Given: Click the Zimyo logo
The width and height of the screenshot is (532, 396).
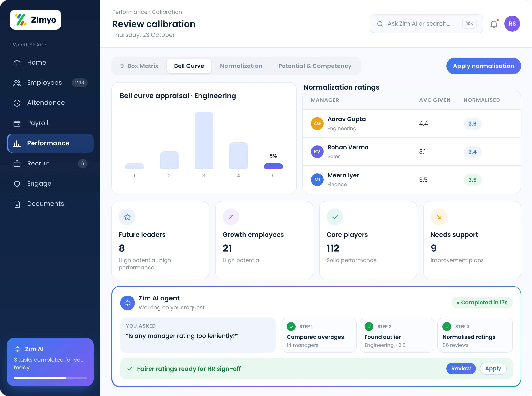Looking at the screenshot, I should [x=35, y=20].
